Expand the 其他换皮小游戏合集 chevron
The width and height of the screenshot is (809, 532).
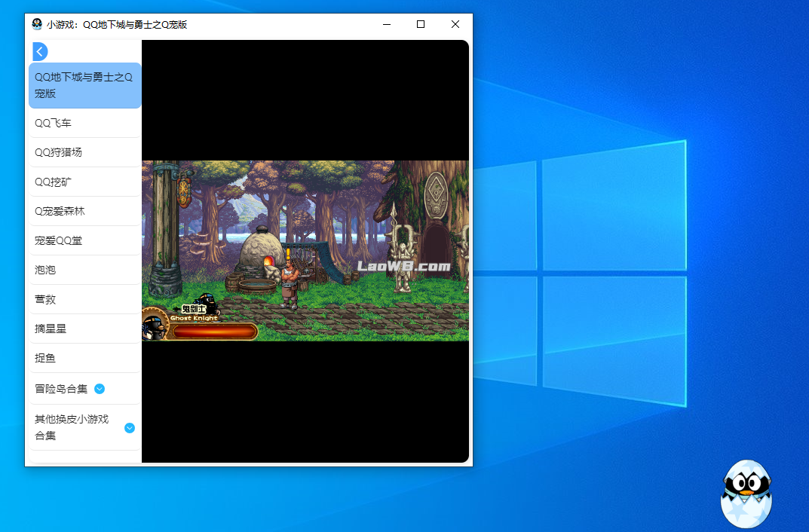coord(130,428)
